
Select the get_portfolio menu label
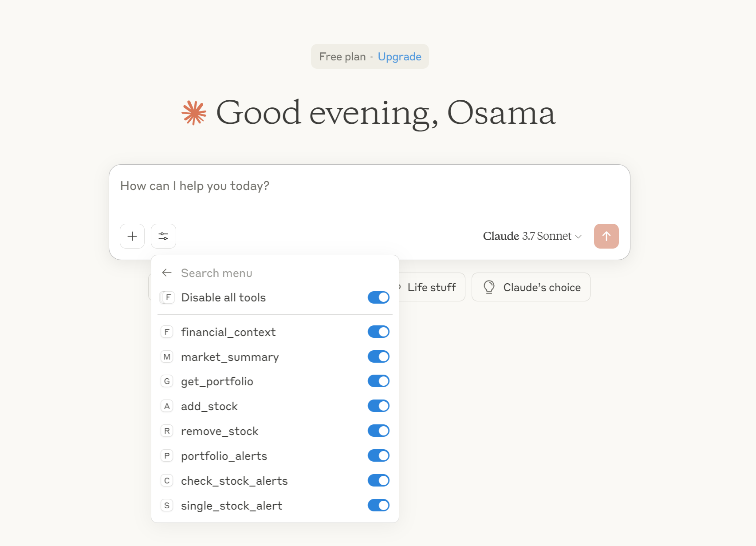coord(217,381)
